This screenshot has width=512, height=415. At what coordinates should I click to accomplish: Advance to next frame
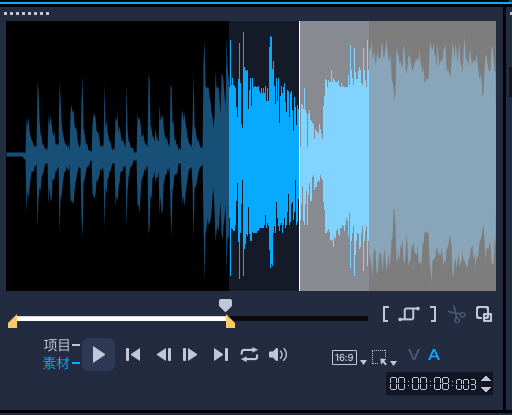190,354
